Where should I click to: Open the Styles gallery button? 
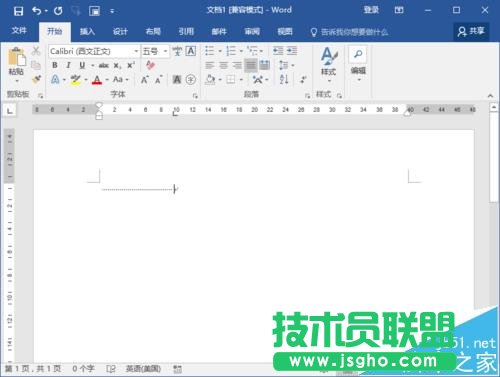[329, 64]
